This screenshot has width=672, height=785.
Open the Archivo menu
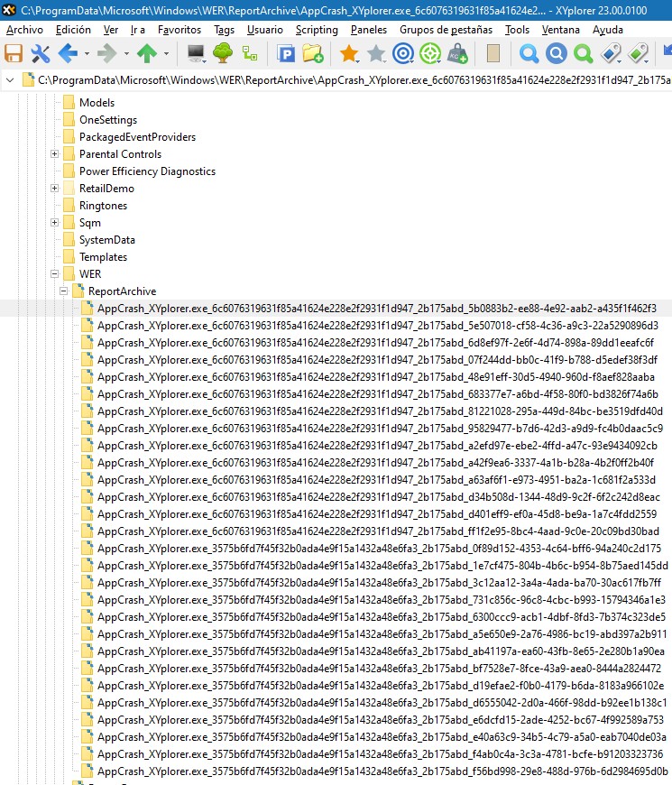click(24, 30)
